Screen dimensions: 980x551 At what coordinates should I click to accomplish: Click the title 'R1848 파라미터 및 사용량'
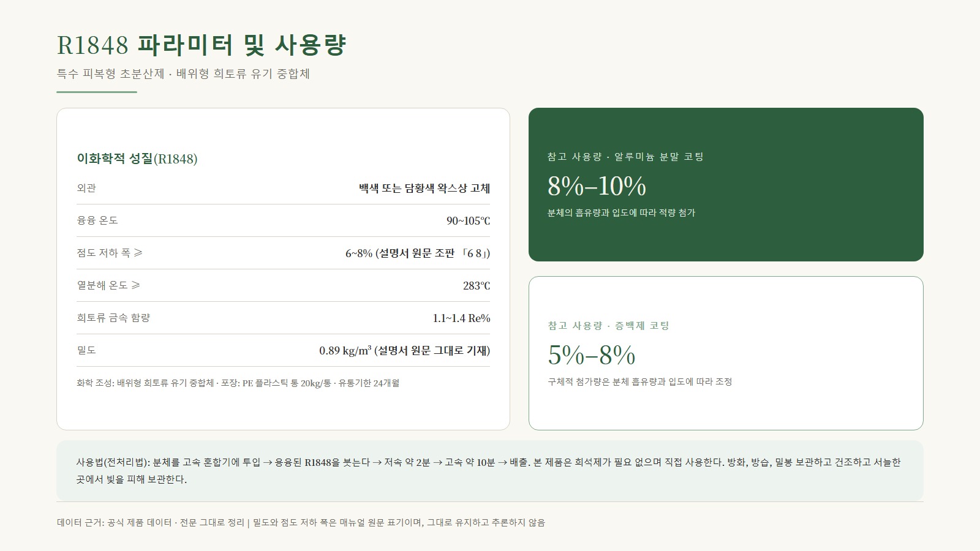[202, 45]
